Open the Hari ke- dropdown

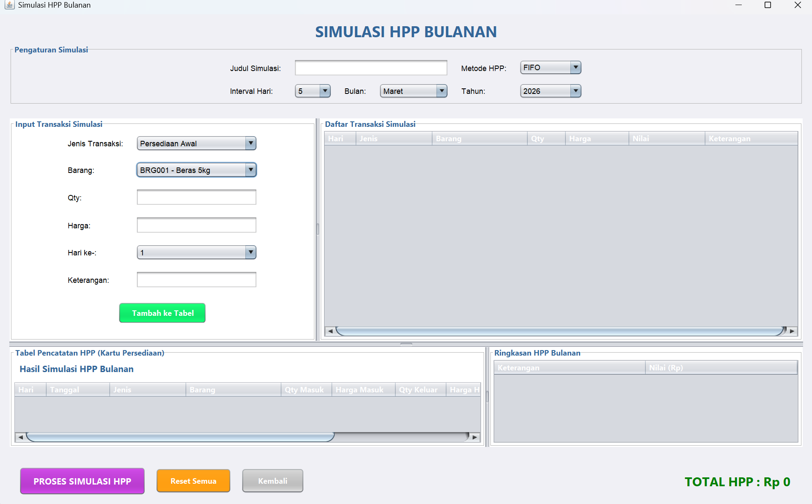pyautogui.click(x=250, y=252)
